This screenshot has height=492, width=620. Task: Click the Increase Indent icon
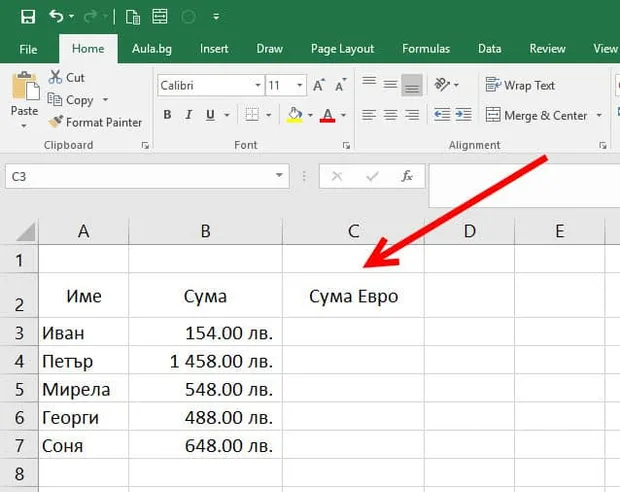coord(463,115)
